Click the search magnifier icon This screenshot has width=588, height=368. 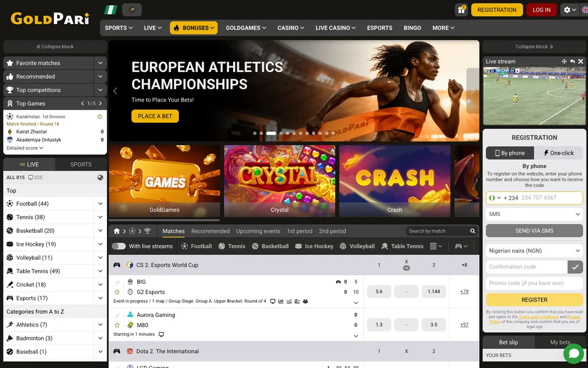(473, 231)
